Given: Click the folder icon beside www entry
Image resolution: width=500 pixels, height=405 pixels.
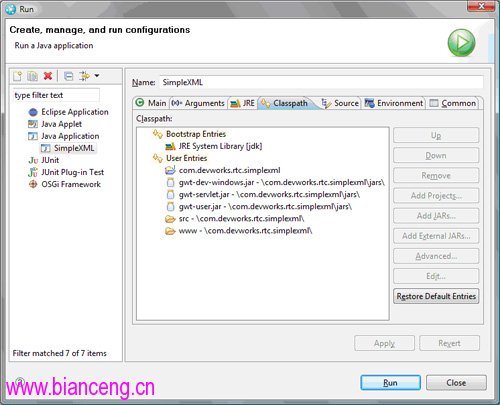Looking at the screenshot, I should click(x=170, y=231).
